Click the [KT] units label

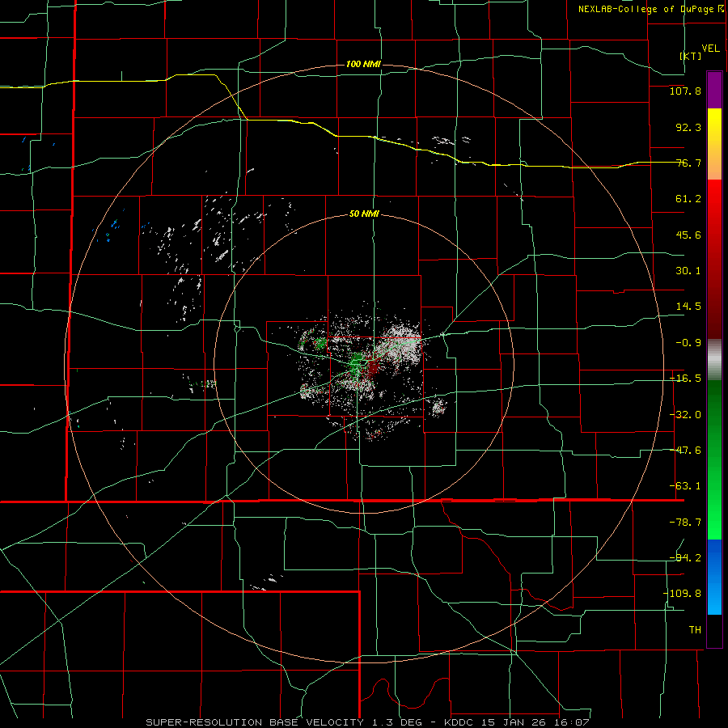tap(691, 56)
